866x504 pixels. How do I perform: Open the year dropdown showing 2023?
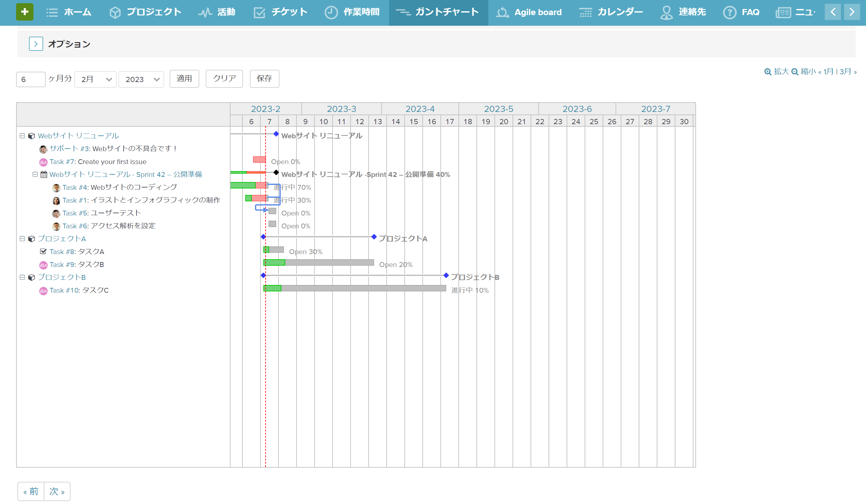[141, 79]
